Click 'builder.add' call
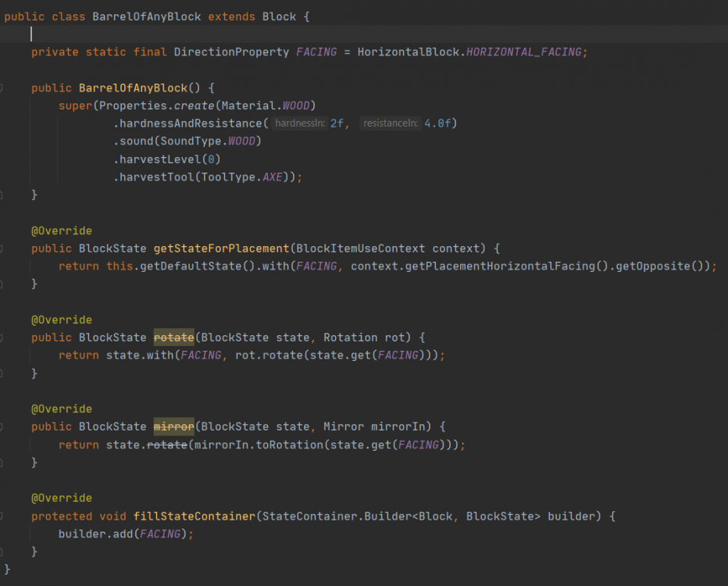 (95, 534)
